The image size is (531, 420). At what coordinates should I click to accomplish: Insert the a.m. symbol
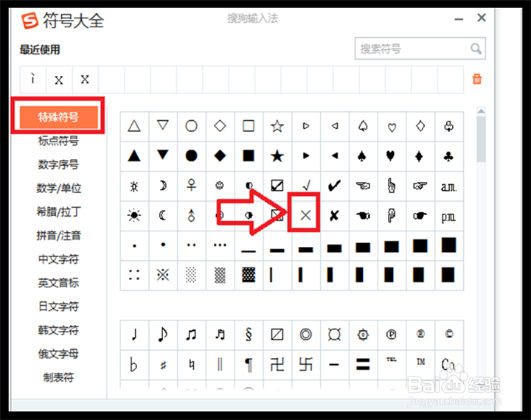[x=448, y=186]
